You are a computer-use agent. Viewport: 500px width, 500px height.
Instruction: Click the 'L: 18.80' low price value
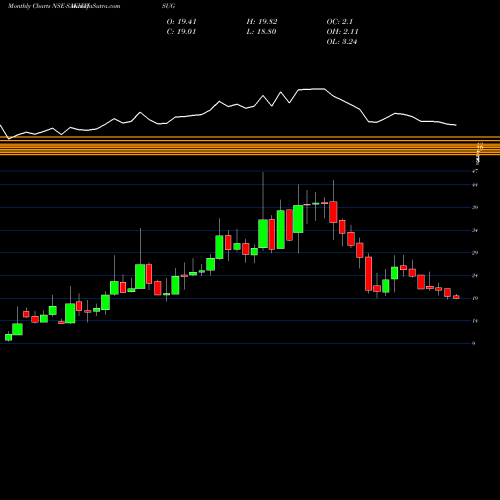coord(261,32)
